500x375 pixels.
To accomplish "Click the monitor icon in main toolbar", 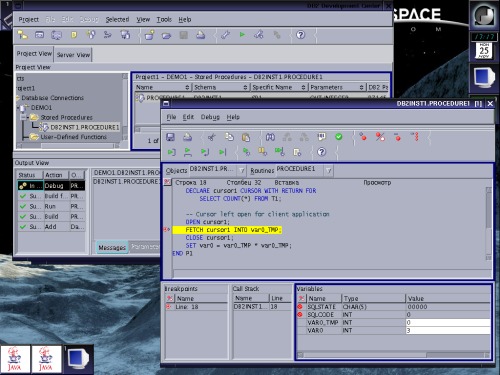I will (56, 35).
